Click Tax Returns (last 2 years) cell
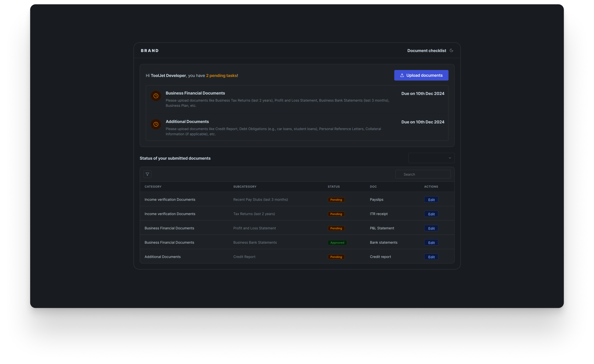This screenshot has width=594, height=364. [254, 214]
